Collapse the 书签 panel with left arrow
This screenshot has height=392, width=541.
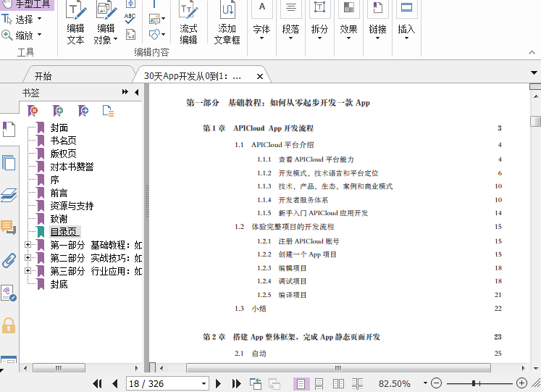click(x=137, y=92)
